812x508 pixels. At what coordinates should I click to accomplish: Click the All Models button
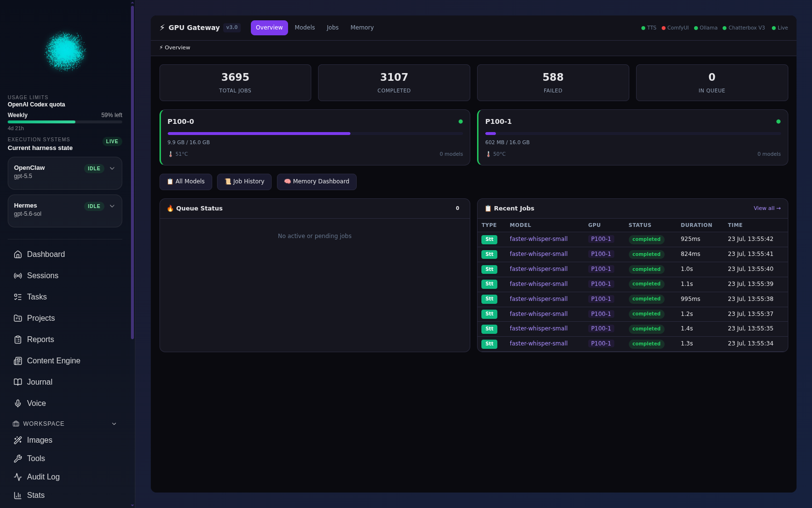point(186,182)
